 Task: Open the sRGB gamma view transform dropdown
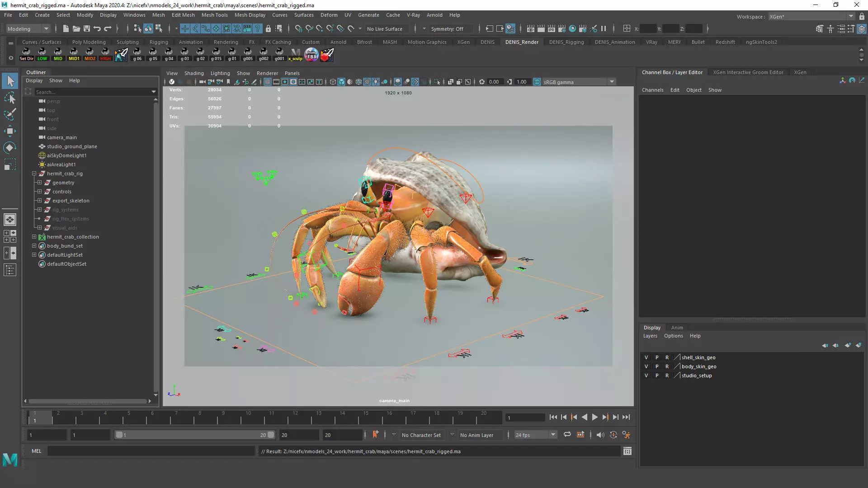(x=579, y=82)
